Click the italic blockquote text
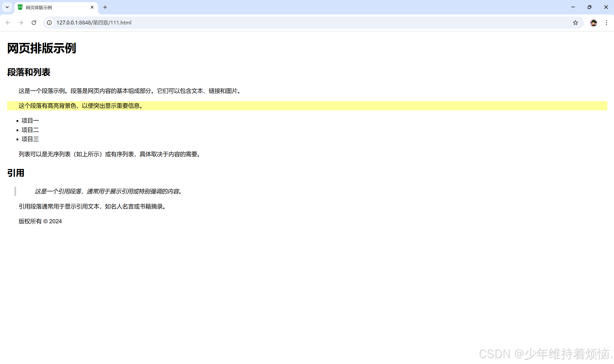 pos(108,191)
